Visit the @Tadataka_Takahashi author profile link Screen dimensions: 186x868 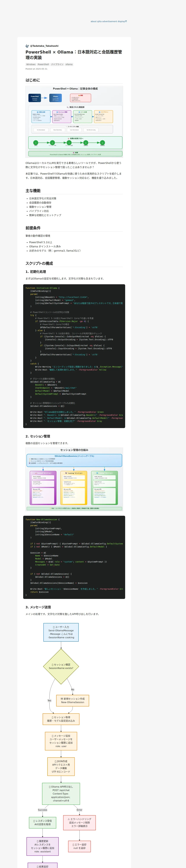click(44, 46)
